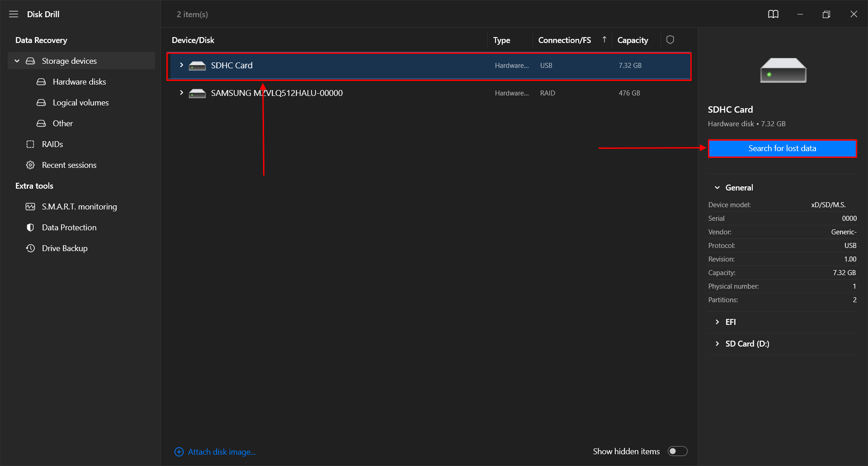Expand the SAMSUNG MZVLQ512HALU-00000 row chevron
The image size is (868, 466).
click(x=181, y=93)
